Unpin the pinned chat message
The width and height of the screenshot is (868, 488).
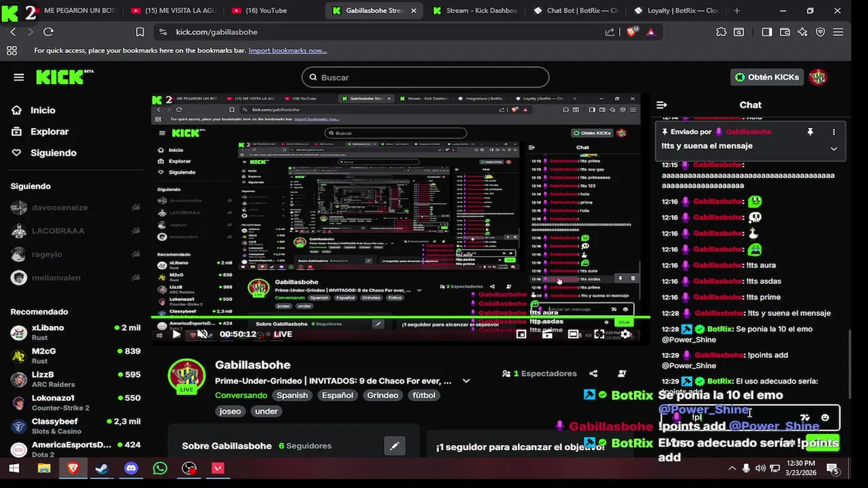coord(810,132)
